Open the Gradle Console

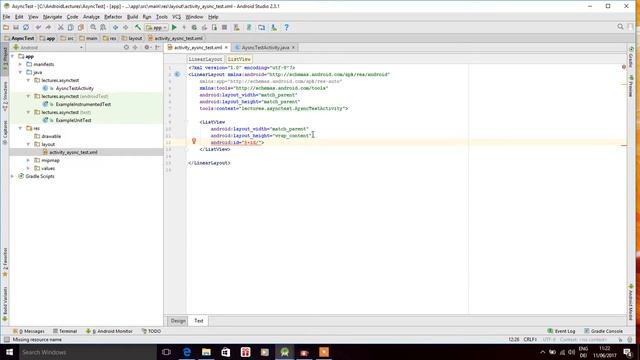pos(603,331)
